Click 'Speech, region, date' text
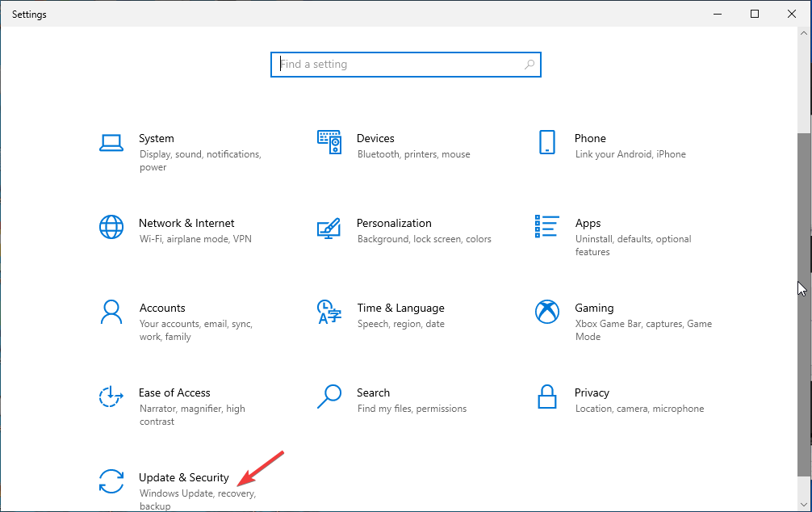Image resolution: width=812 pixels, height=512 pixels. pyautogui.click(x=401, y=324)
